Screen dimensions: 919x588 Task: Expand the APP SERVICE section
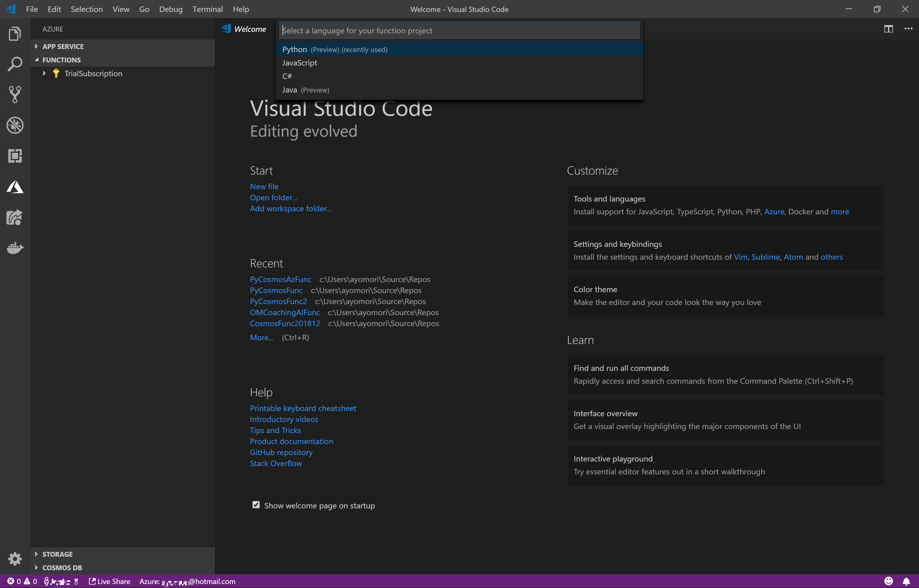[63, 47]
